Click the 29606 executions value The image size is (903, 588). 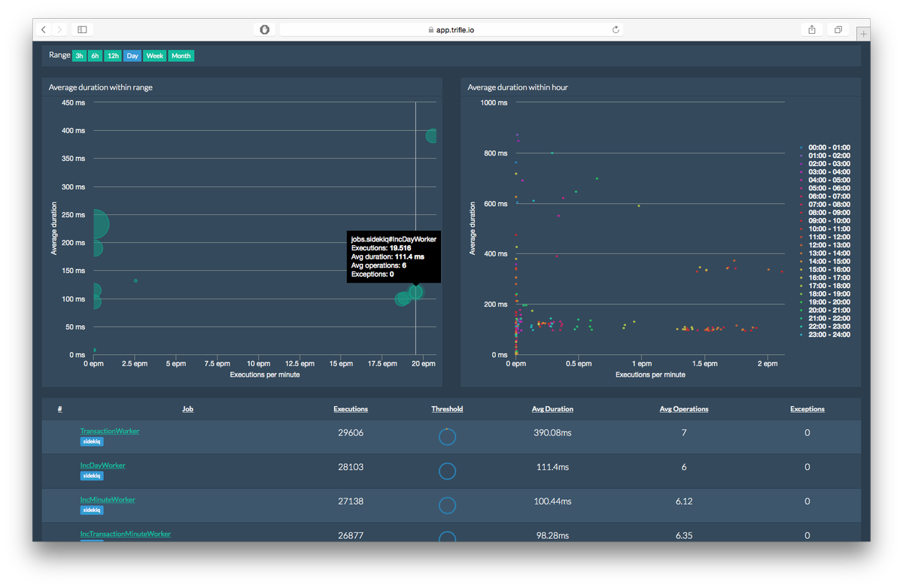351,432
